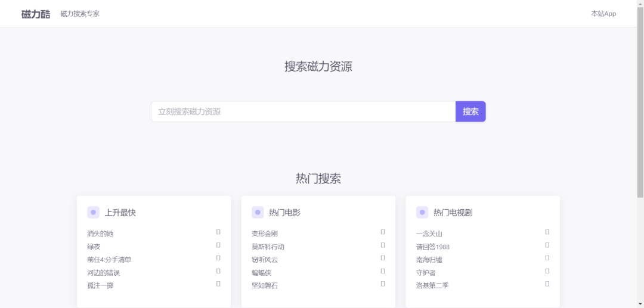Screen dimensions: 644x308
Task: Choose 孤注一掷 in the 上升最快 list
Action: (x=100, y=286)
